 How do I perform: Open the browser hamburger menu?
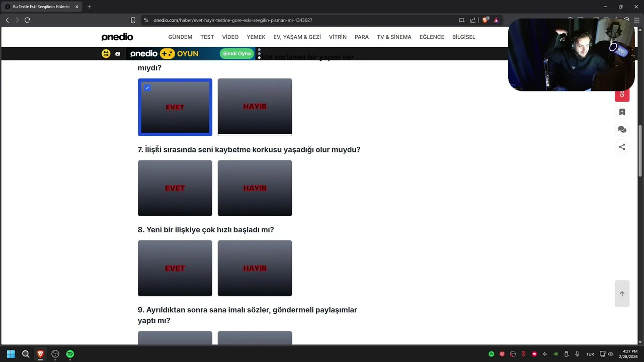point(636,20)
